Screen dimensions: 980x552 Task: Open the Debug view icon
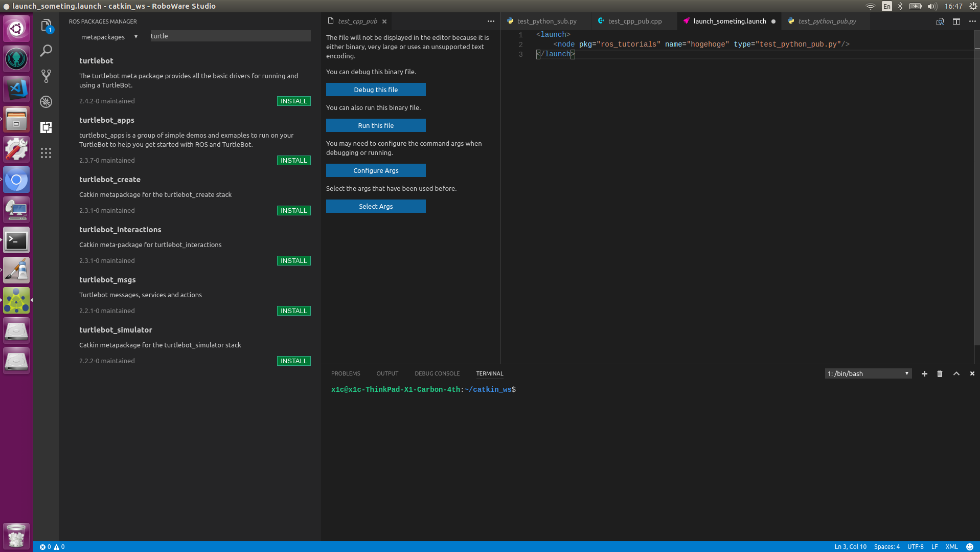(x=46, y=102)
